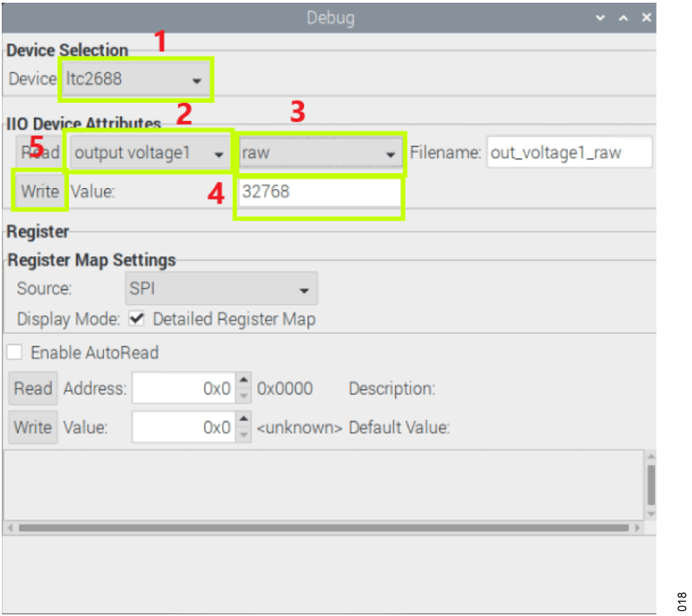Expand the output voltage1 channel dropdown
The height and width of the screenshot is (616, 692).
click(x=149, y=153)
